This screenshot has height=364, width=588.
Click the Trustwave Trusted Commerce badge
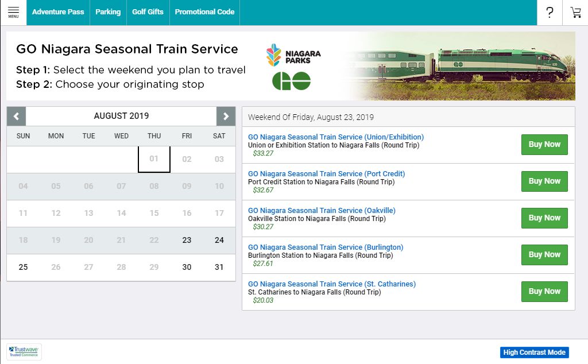(24, 351)
